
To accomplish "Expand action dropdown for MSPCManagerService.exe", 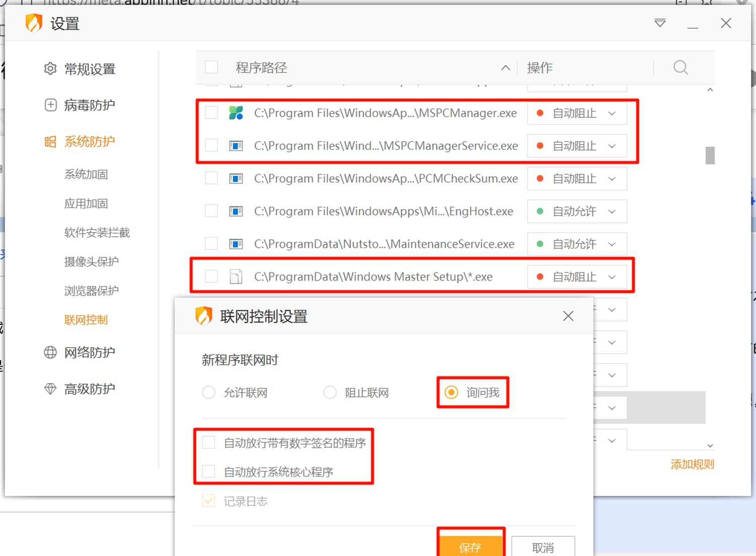I will [612, 146].
